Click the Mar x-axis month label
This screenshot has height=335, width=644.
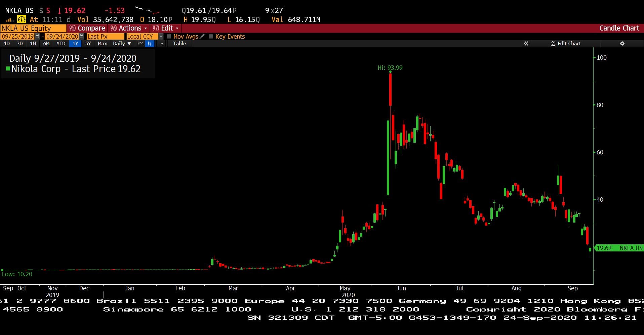click(233, 288)
